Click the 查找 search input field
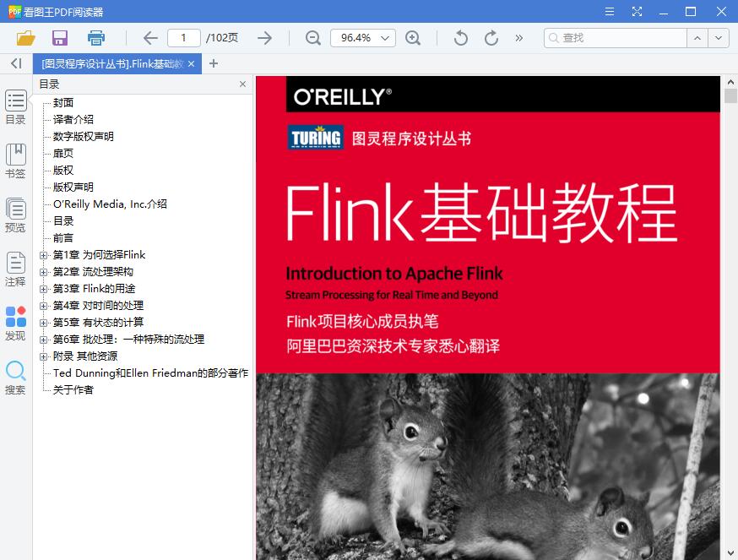The image size is (738, 560). pos(616,38)
